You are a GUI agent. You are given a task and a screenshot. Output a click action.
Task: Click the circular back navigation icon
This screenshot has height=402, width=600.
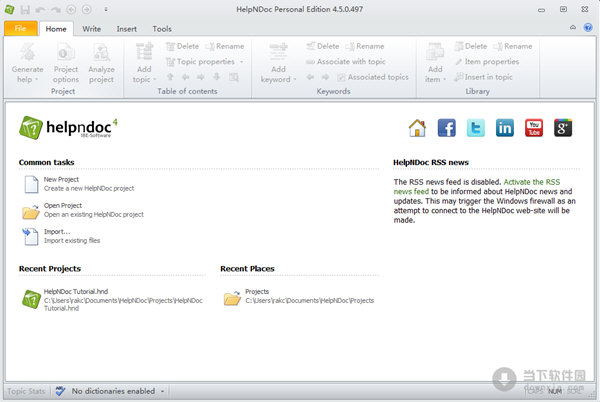point(71,10)
